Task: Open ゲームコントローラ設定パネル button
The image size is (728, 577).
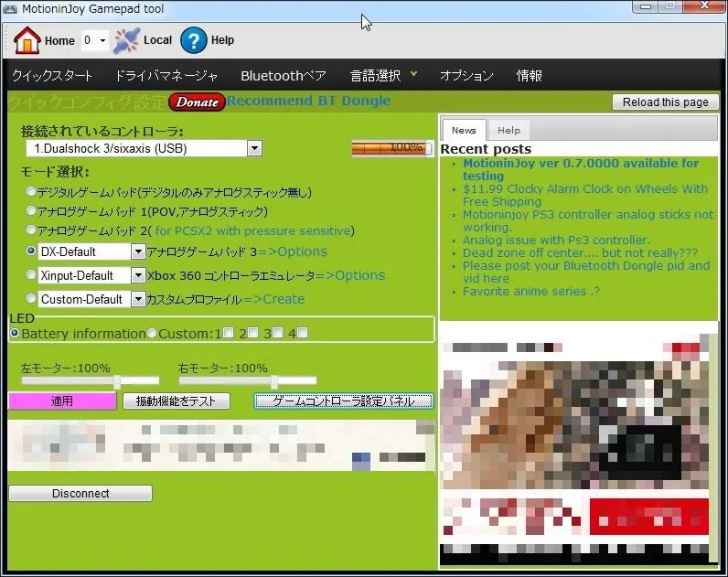Action: pyautogui.click(x=344, y=401)
